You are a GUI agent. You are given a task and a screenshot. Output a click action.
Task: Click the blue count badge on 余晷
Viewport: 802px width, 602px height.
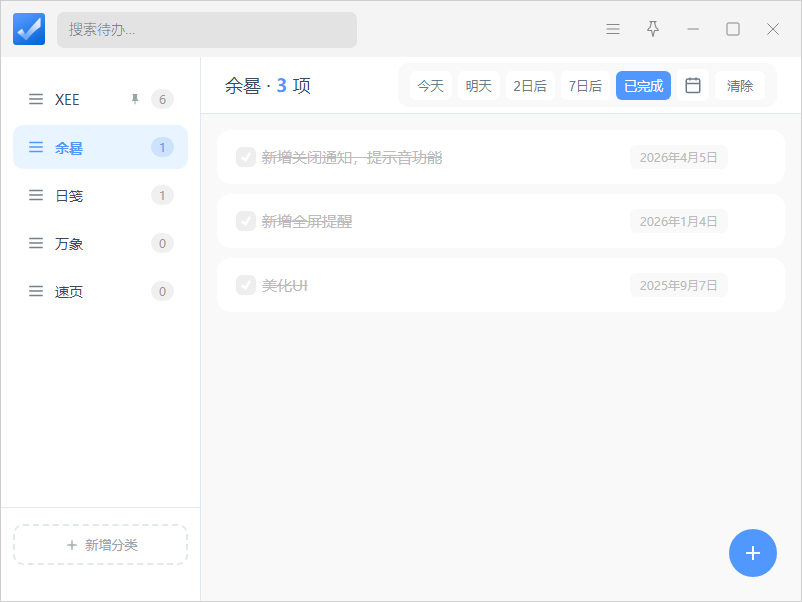162,148
